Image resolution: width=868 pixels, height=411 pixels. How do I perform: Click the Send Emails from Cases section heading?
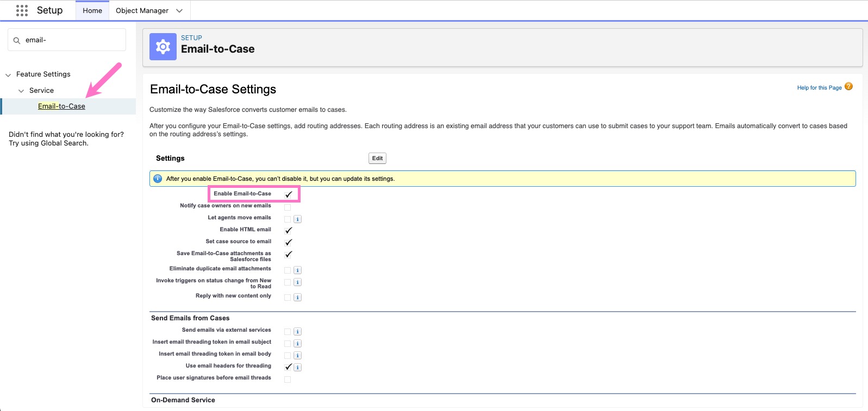[190, 318]
